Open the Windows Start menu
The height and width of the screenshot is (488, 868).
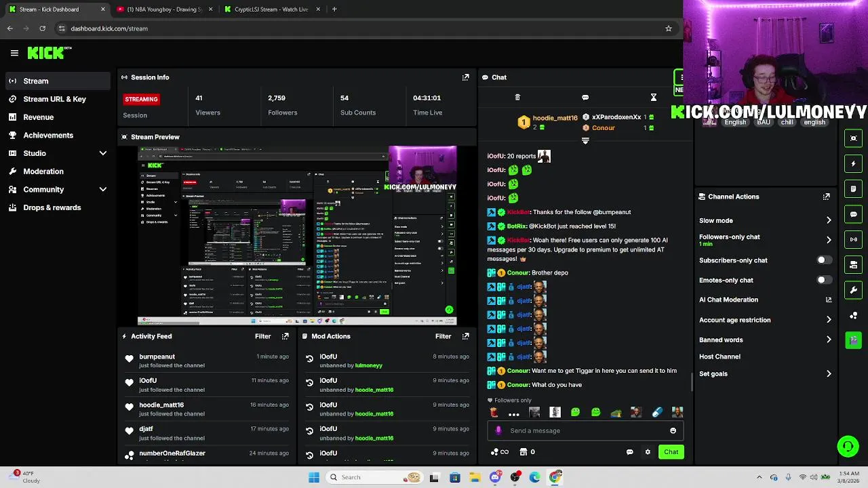(x=314, y=477)
